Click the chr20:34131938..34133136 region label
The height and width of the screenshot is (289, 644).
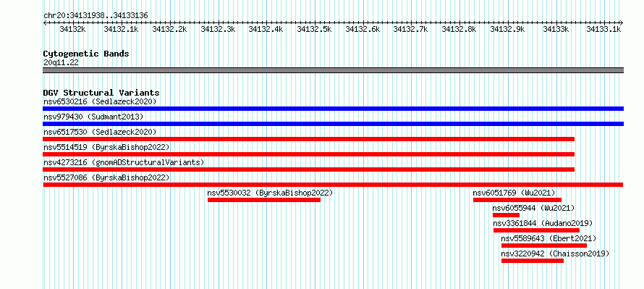pyautogui.click(x=96, y=16)
